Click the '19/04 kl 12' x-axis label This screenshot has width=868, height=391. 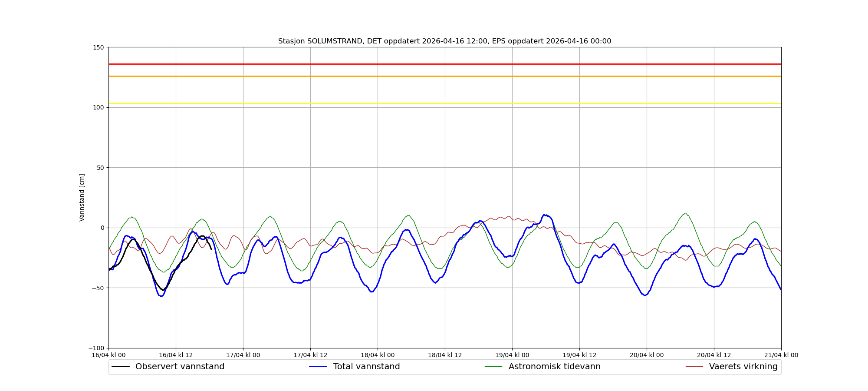[579, 355]
